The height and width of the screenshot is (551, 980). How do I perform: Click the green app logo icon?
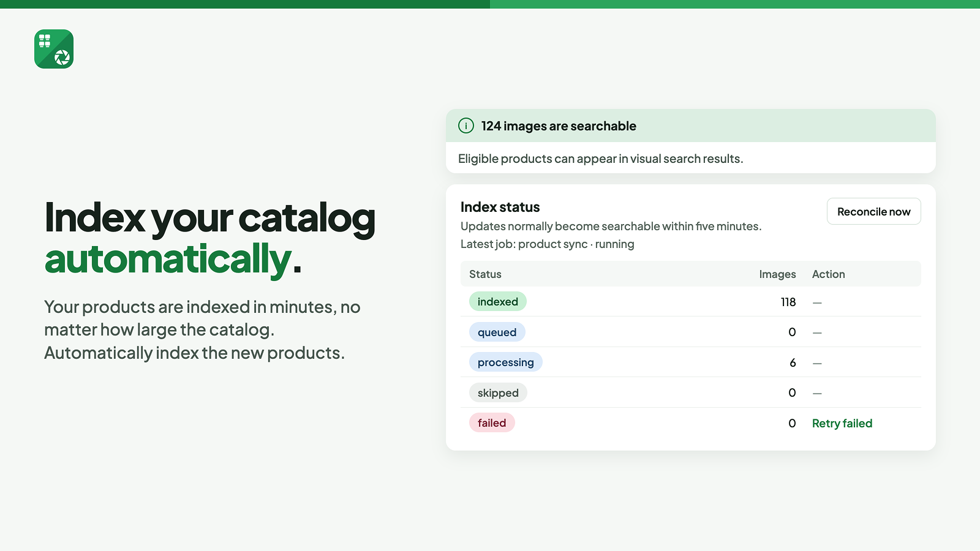(x=54, y=49)
